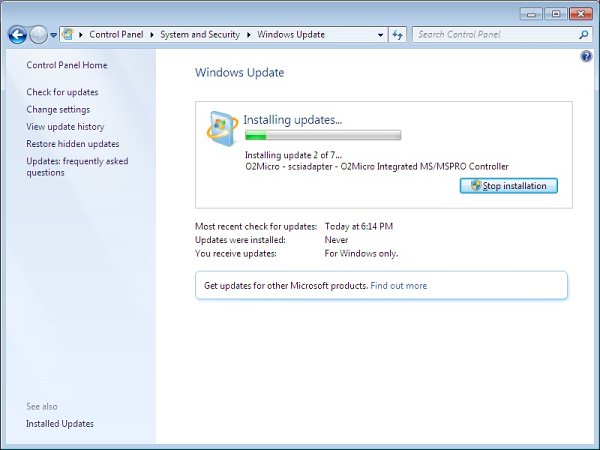Screen dimensions: 600x450
Task: Minimize the Windows Update window
Action: pyautogui.click(x=531, y=14)
